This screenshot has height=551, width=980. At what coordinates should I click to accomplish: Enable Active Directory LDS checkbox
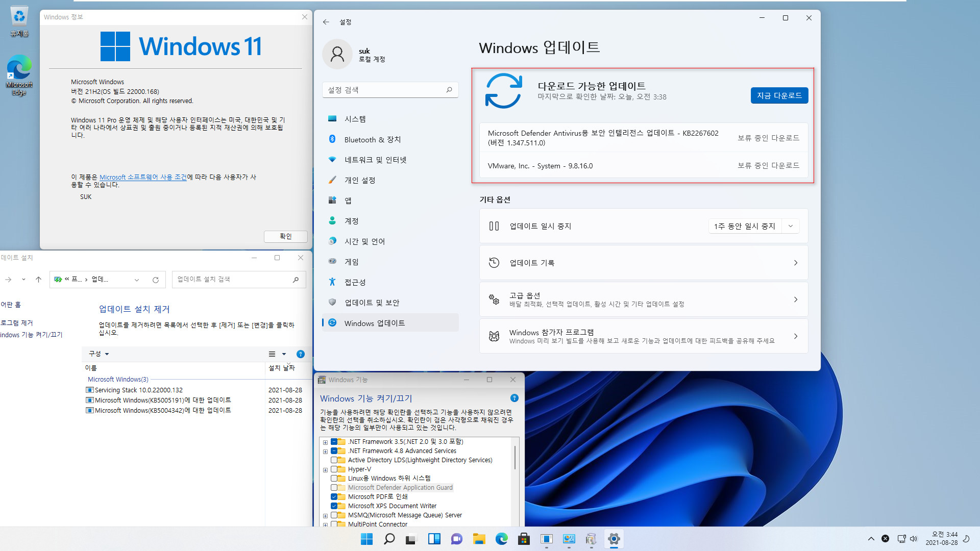coord(334,460)
